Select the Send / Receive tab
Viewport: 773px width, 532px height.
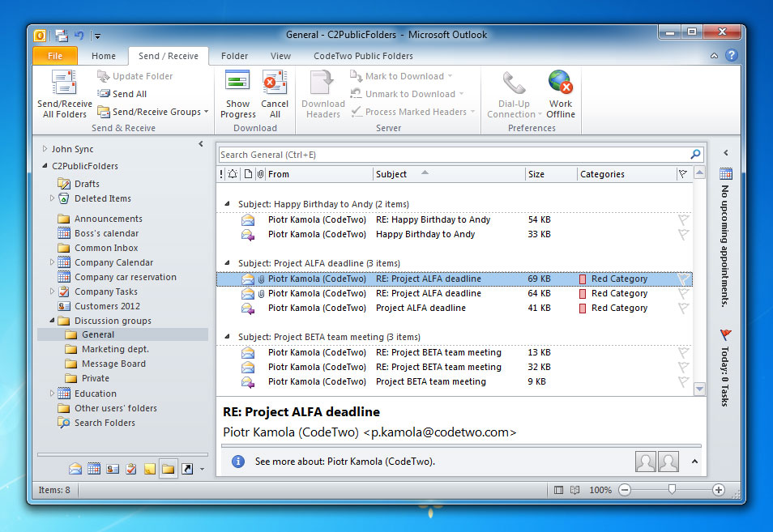pyautogui.click(x=168, y=56)
